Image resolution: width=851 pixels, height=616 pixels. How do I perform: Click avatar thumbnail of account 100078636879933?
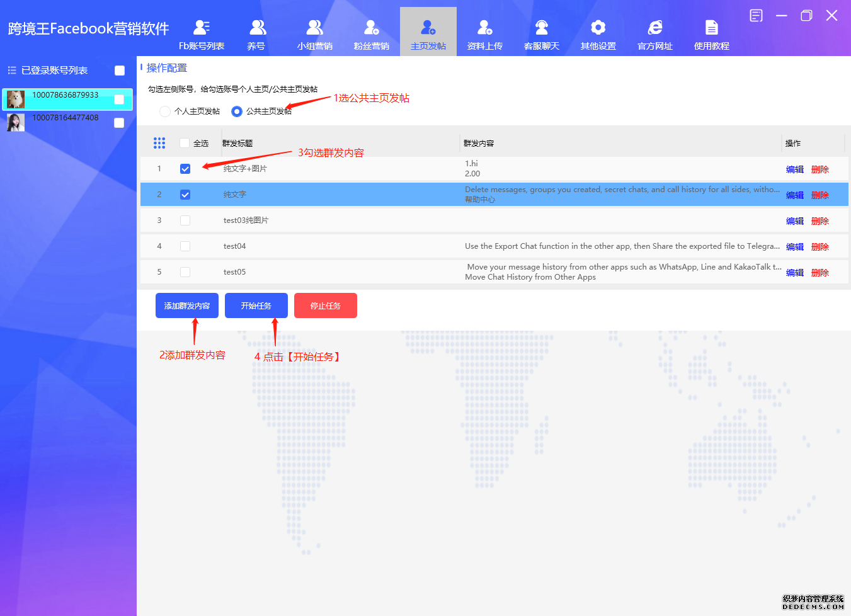point(16,100)
